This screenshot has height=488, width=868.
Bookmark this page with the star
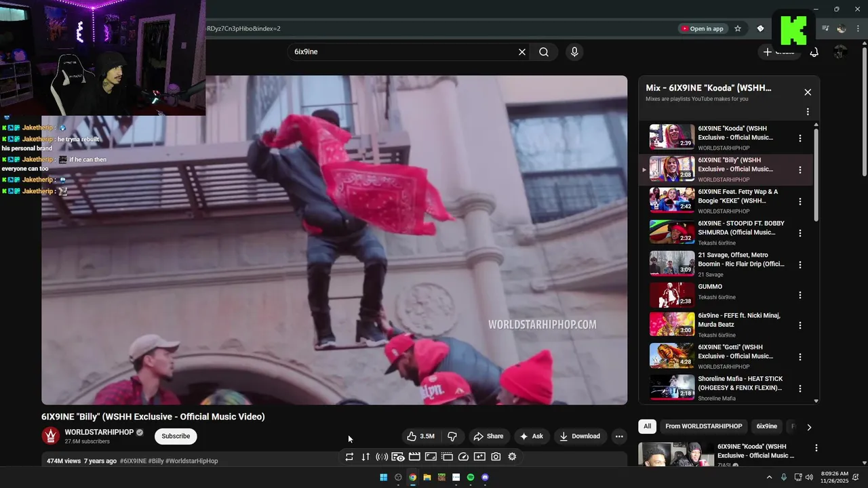click(x=738, y=28)
